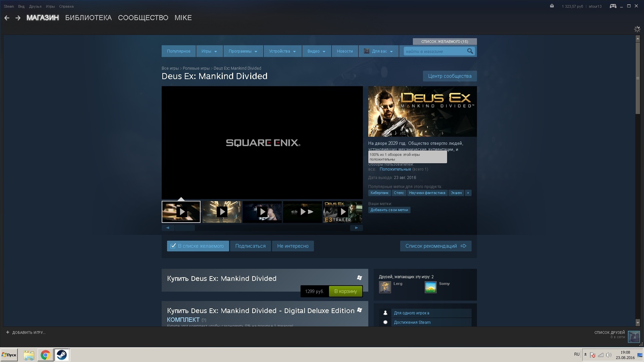Open 'Ролевые игры' breadcrumb link
This screenshot has height=362, width=644.
[196, 68]
